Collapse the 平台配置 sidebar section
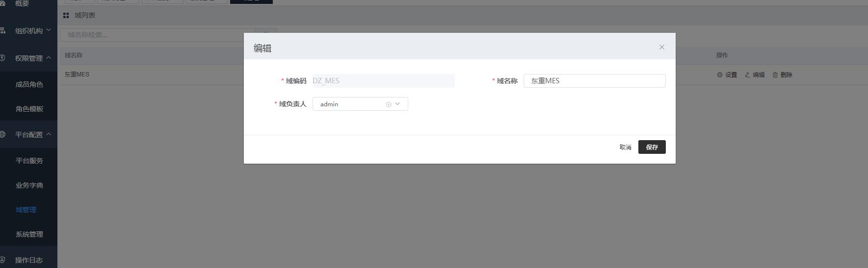 [x=49, y=134]
